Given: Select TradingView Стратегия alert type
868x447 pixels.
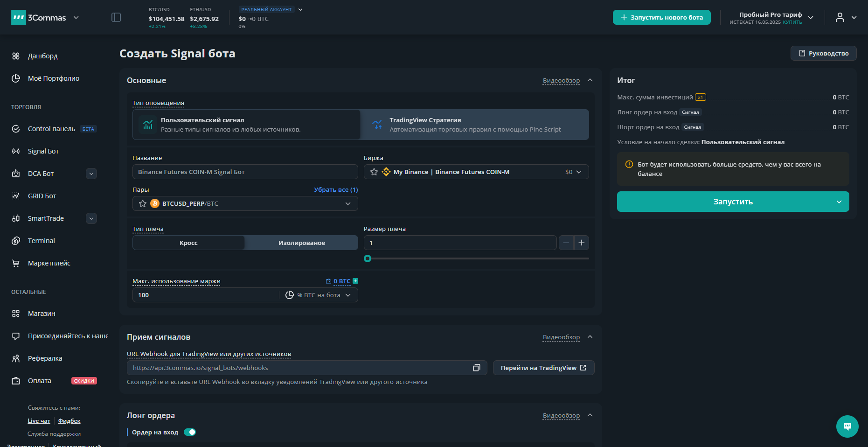Looking at the screenshot, I should pos(475,125).
